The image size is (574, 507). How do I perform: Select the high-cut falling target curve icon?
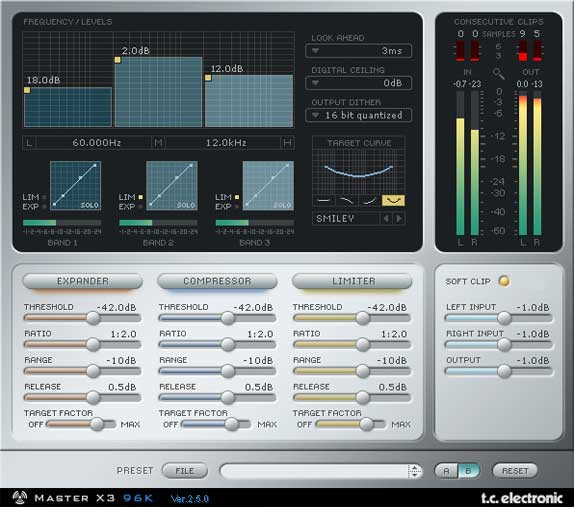pos(346,200)
